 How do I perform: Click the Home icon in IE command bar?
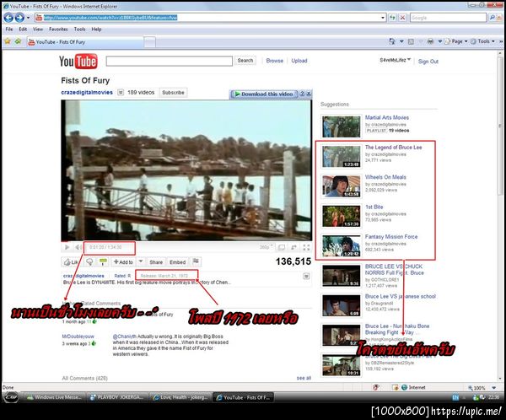pyautogui.click(x=392, y=41)
